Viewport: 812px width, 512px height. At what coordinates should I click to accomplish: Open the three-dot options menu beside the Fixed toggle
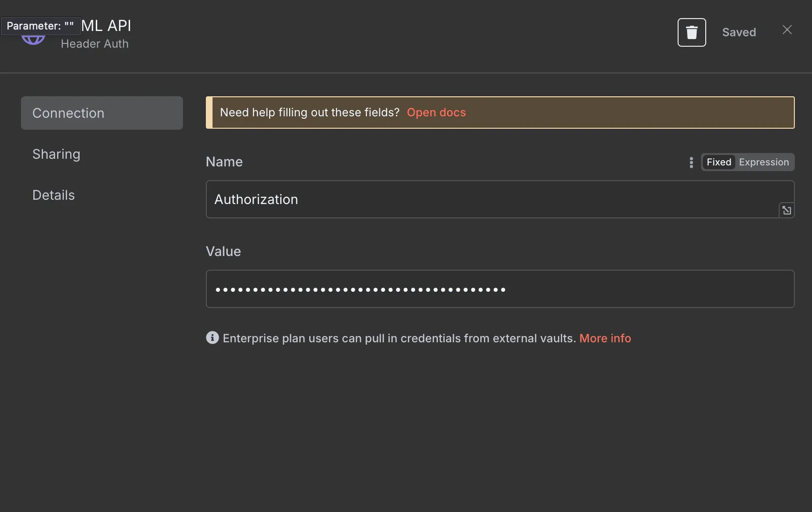691,162
